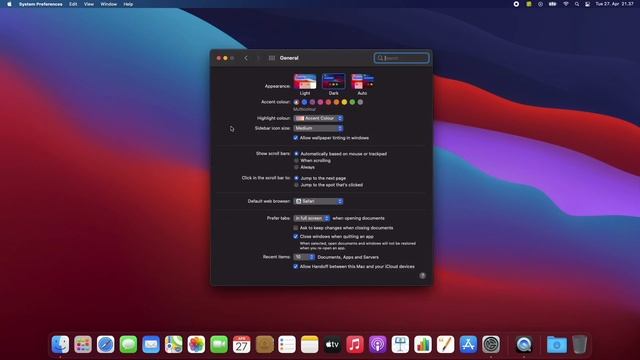
Task: Open Notes from the Dock
Action: coord(309,344)
